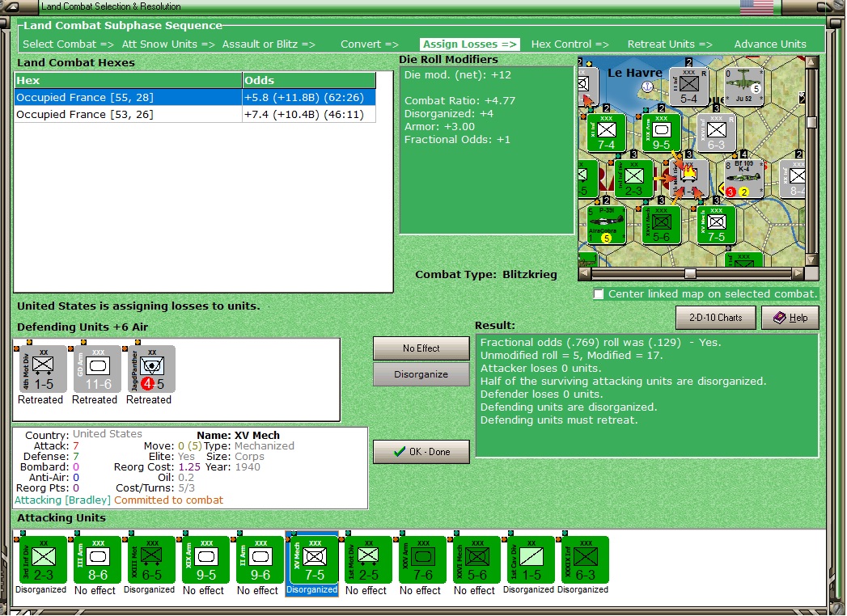The height and width of the screenshot is (616, 847).
Task: Select the XV Mech 7-5 attacking unit
Action: [315, 560]
